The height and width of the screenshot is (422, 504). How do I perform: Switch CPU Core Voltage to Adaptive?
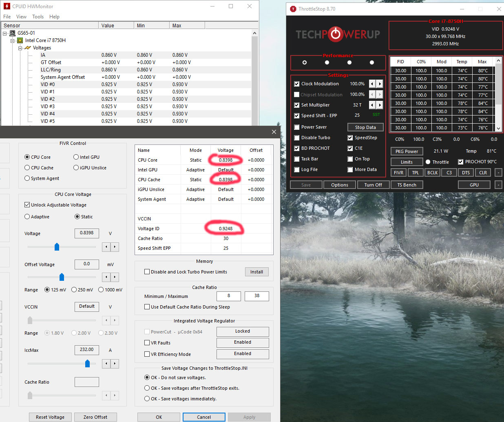pos(27,217)
